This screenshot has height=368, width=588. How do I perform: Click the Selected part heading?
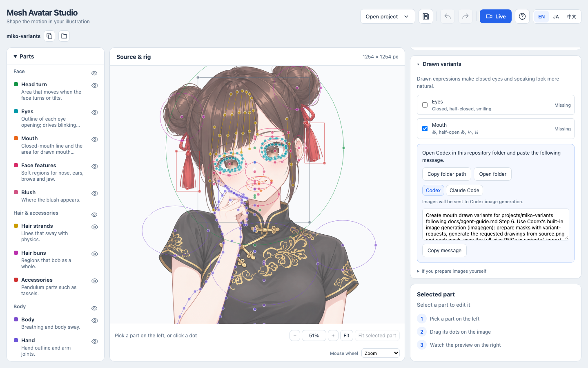436,294
